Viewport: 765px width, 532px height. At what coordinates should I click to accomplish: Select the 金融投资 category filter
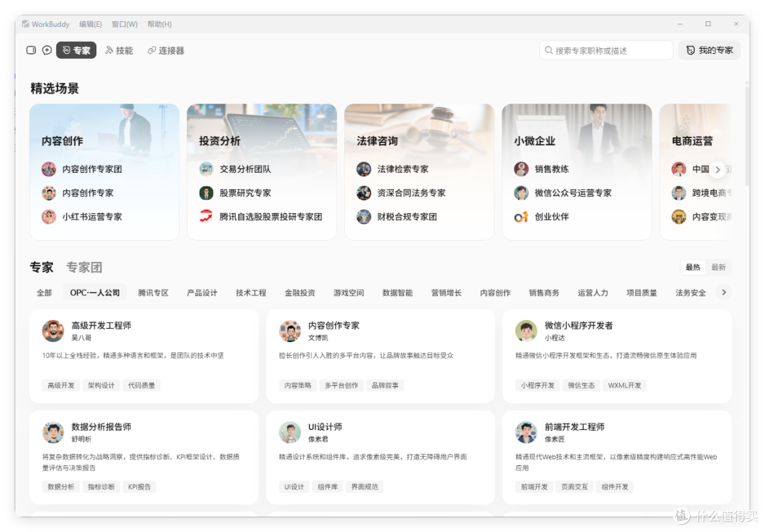[x=300, y=293]
